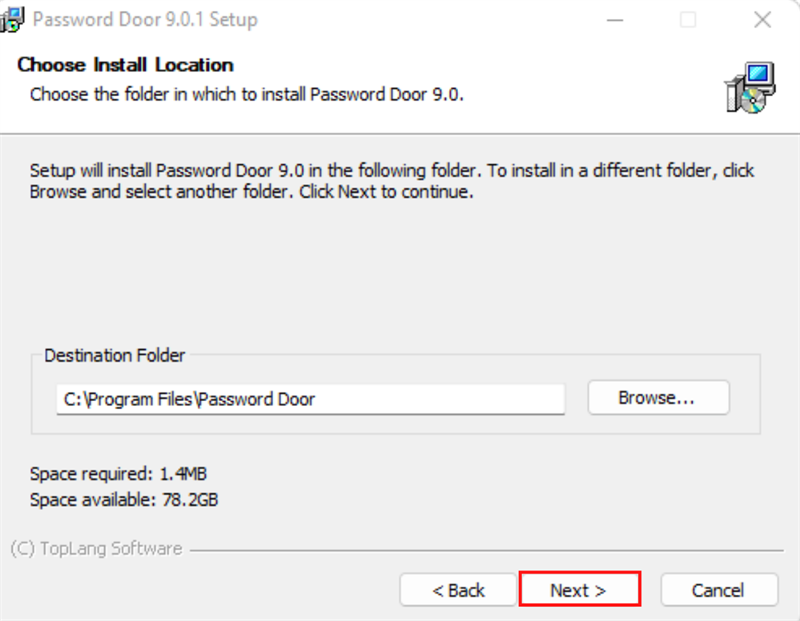Click the 'Choose Install Location' heading

pyautogui.click(x=125, y=65)
